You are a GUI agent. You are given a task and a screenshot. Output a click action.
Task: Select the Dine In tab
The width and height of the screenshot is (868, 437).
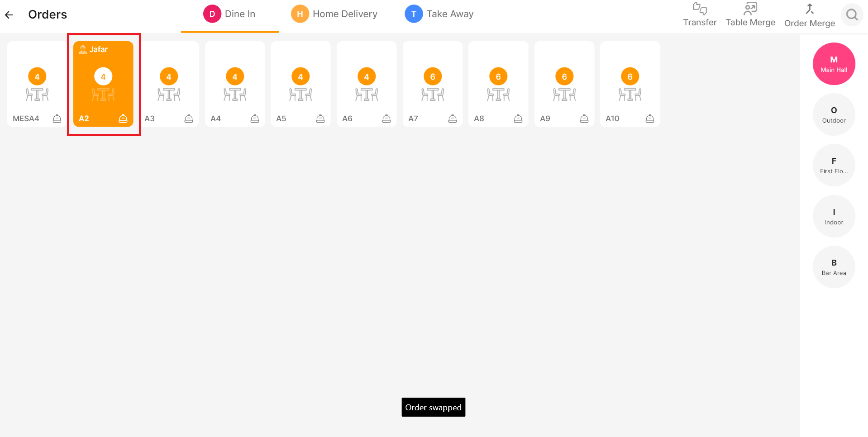click(x=229, y=14)
